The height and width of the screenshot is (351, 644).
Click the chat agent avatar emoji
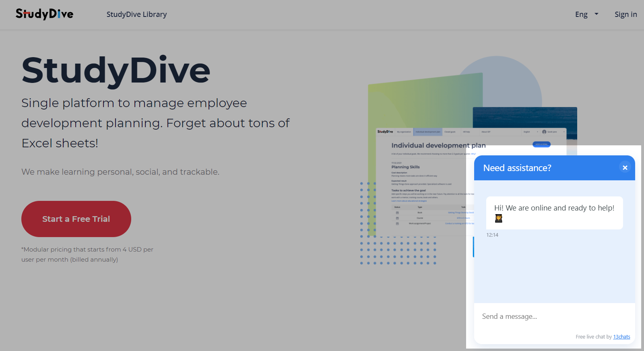click(x=499, y=219)
